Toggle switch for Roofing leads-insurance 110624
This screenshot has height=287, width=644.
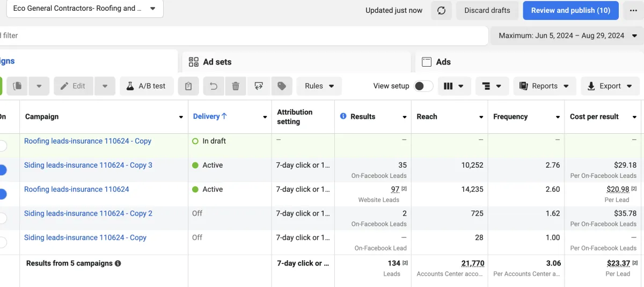(x=2, y=194)
